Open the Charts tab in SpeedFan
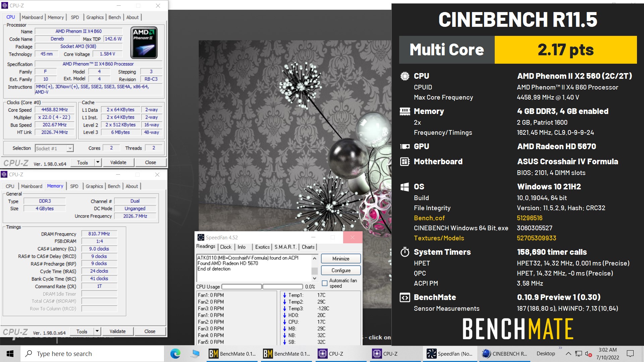The image size is (644, 362). point(308,247)
